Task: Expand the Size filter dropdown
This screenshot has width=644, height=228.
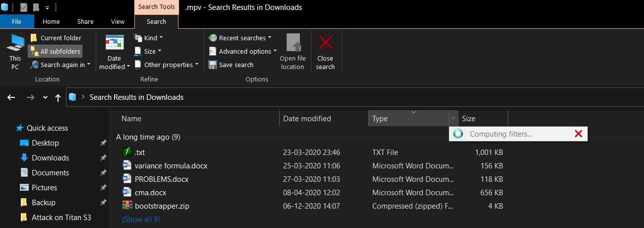Action: pos(148,51)
